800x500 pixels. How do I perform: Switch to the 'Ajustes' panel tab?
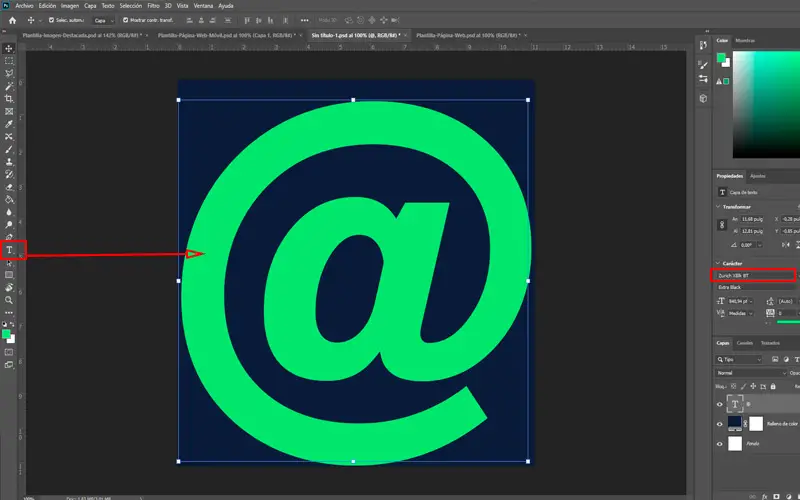point(758,176)
